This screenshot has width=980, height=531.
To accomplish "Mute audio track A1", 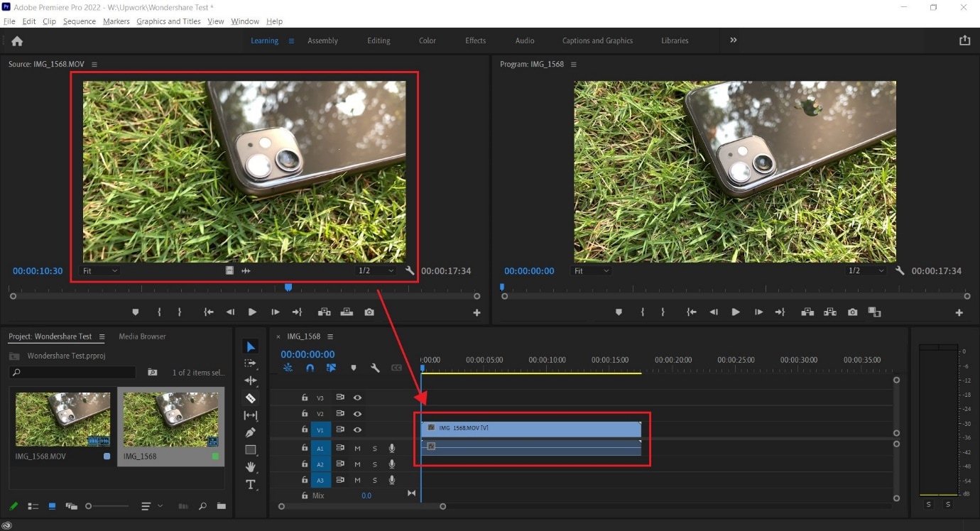I will tap(357, 449).
